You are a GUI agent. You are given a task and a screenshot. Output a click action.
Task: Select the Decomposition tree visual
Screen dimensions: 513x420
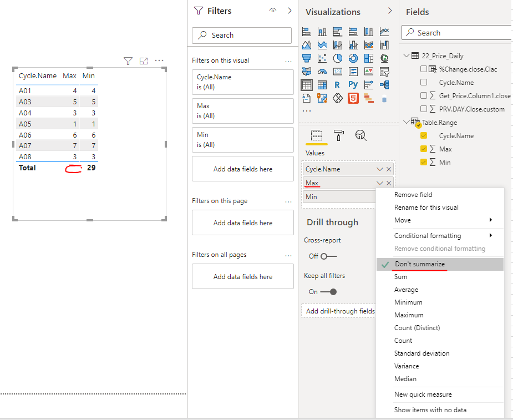click(384, 85)
